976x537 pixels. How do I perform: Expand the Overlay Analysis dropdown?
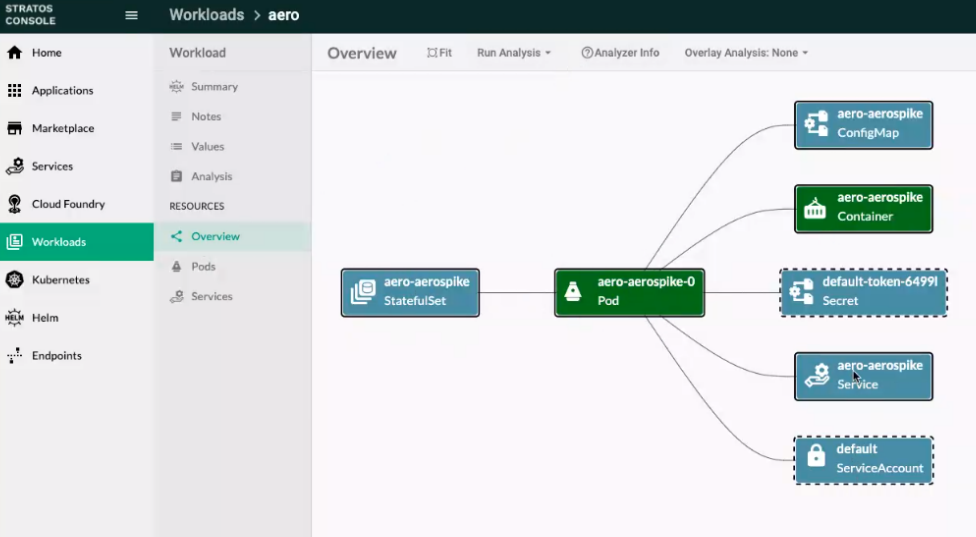coord(746,53)
